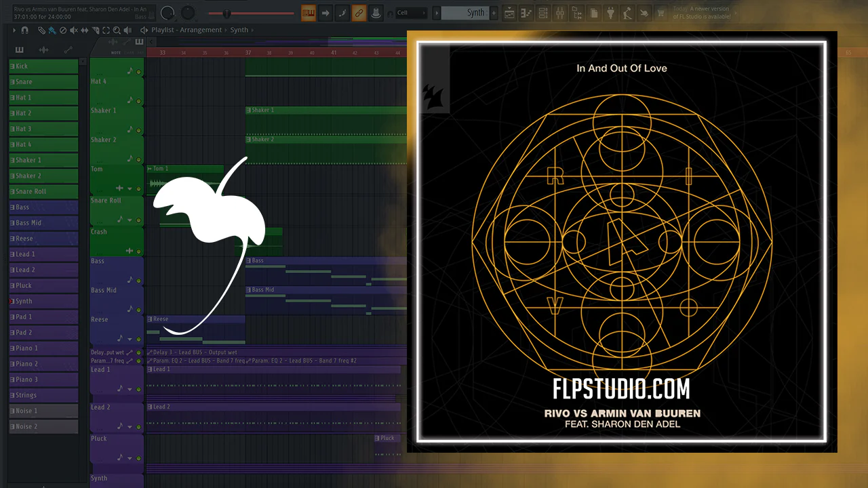This screenshot has height=488, width=868.
Task: Open the Channel rack view icon
Action: (x=543, y=13)
